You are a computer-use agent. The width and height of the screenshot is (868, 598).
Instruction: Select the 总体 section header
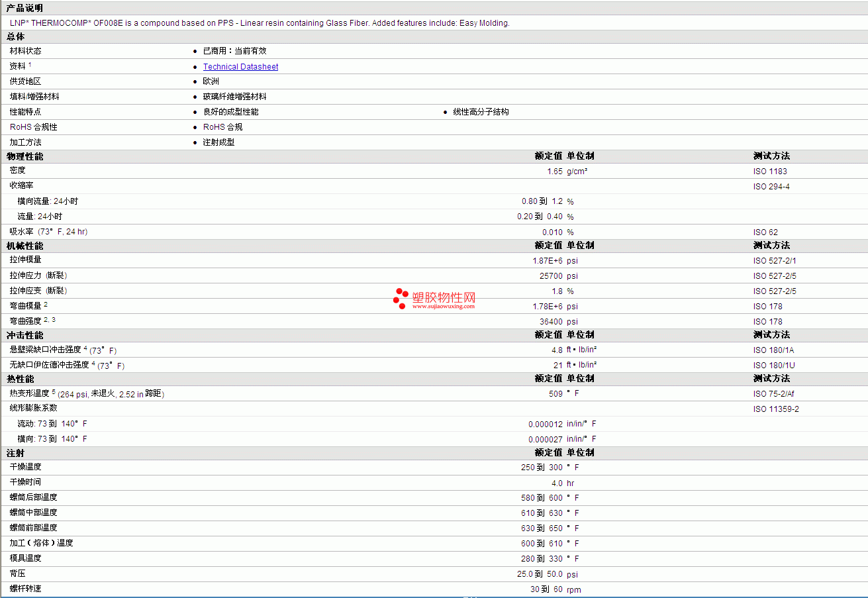[x=16, y=36]
